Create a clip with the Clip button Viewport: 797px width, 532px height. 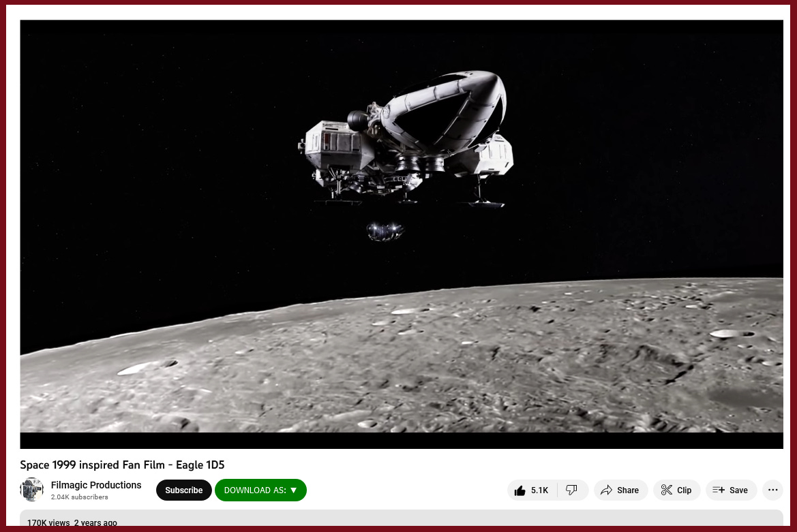click(676, 490)
